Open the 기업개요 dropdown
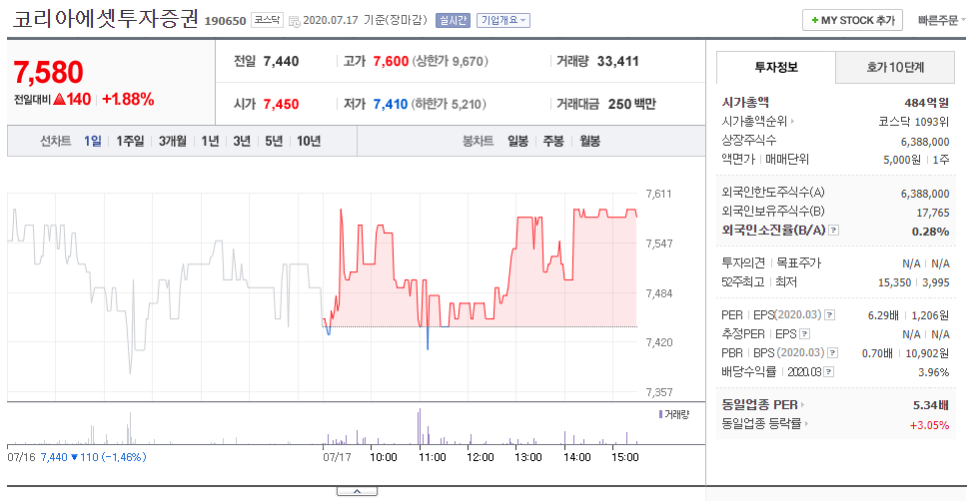The height and width of the screenshot is (501, 980). click(x=503, y=20)
